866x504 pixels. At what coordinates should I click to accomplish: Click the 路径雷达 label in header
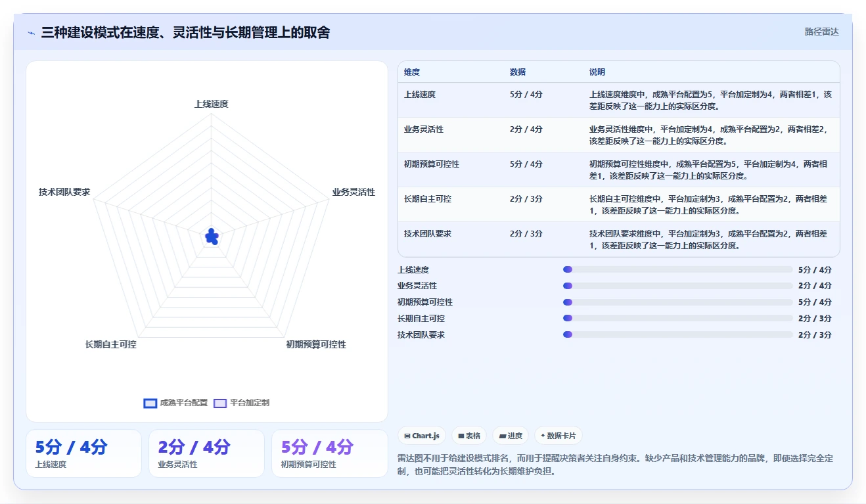tap(822, 32)
